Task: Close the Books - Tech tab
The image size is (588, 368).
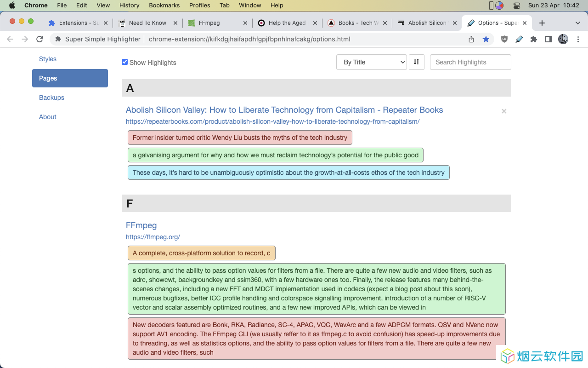Action: click(x=385, y=23)
